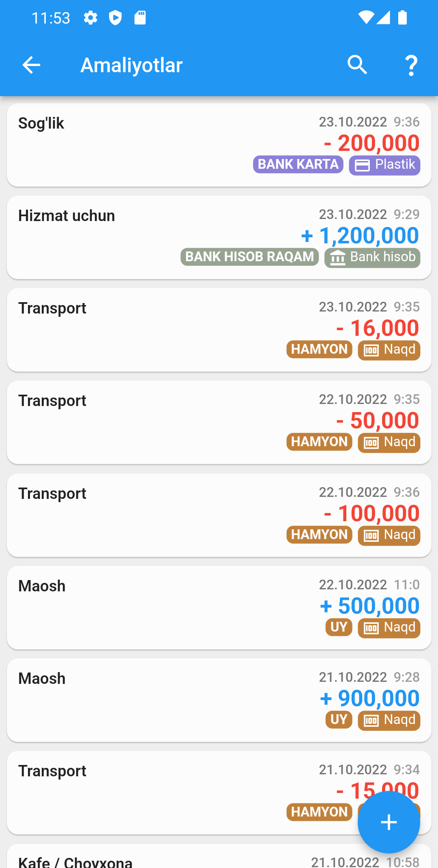The height and width of the screenshot is (868, 438).
Task: Open search with the magnifier icon
Action: pyautogui.click(x=357, y=65)
